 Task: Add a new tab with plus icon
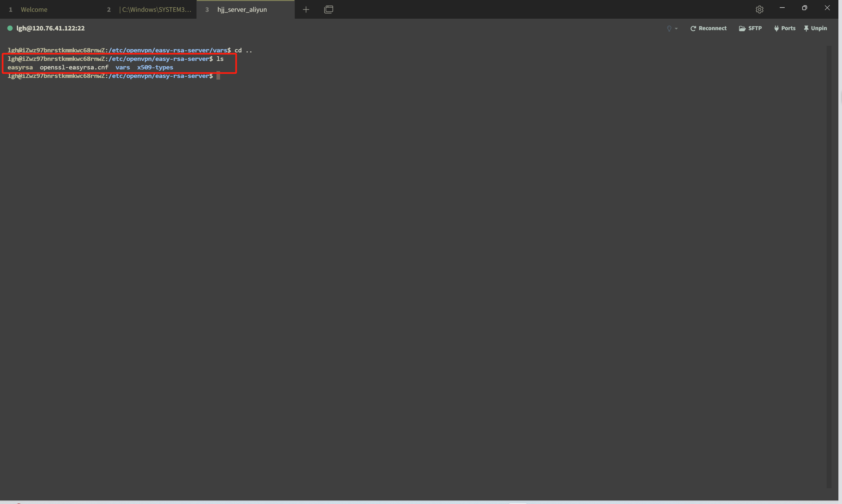[x=306, y=9]
